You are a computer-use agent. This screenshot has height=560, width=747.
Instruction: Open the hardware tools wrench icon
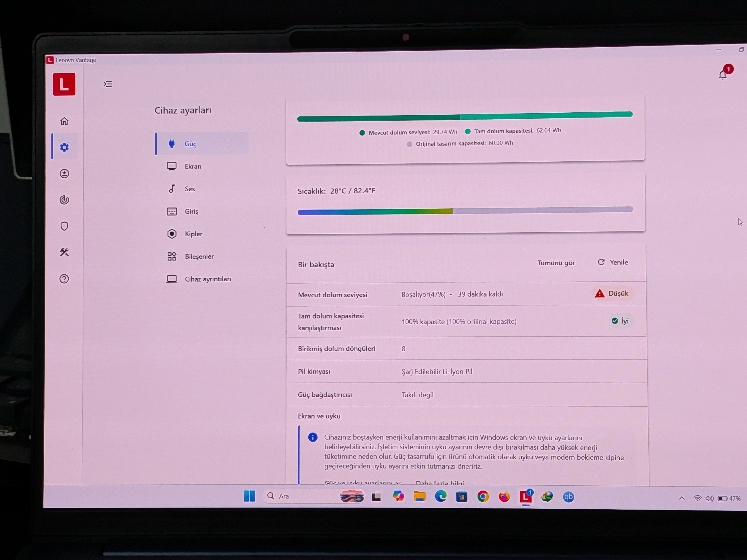(x=64, y=252)
